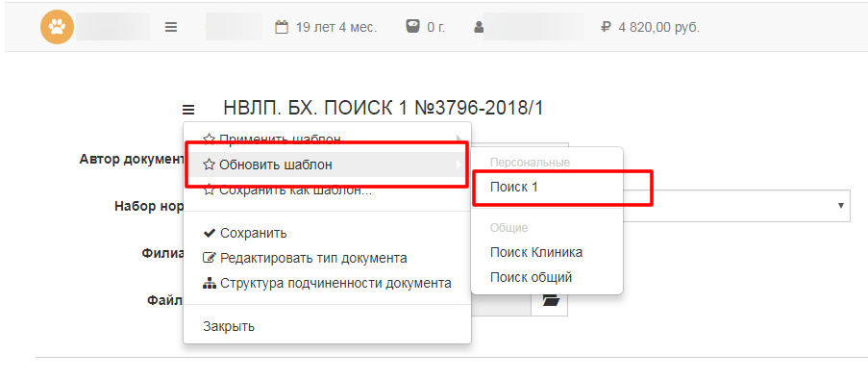The width and height of the screenshot is (868, 380).
Task: Click the ruble balance icon
Action: [606, 27]
